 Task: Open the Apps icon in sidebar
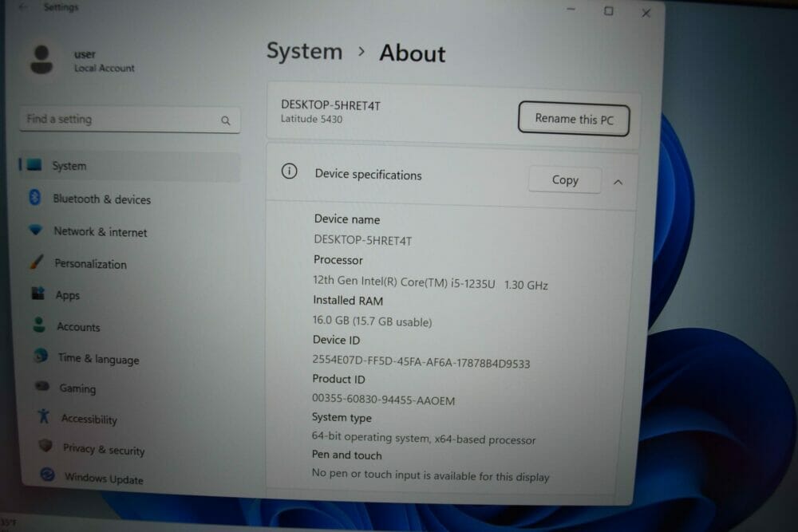[x=38, y=294]
